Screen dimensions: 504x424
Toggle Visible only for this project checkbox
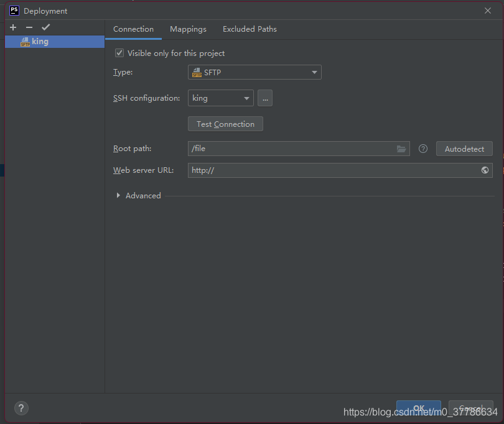pos(119,53)
